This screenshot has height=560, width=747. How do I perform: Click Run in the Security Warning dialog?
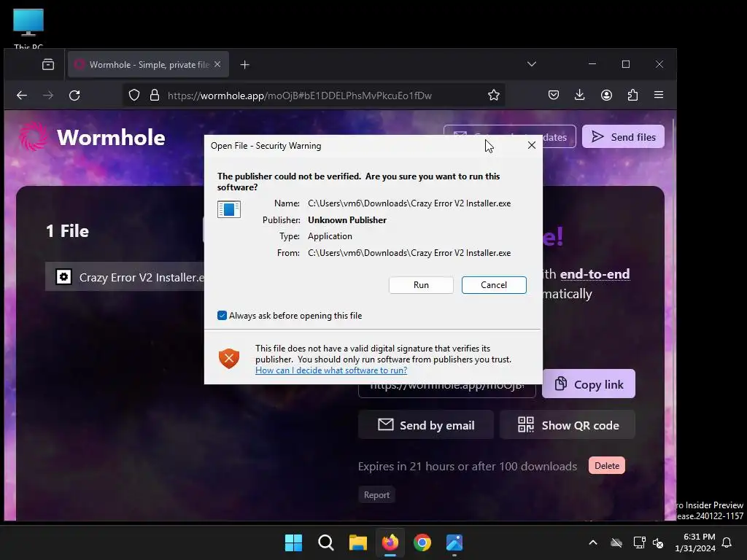click(x=421, y=285)
